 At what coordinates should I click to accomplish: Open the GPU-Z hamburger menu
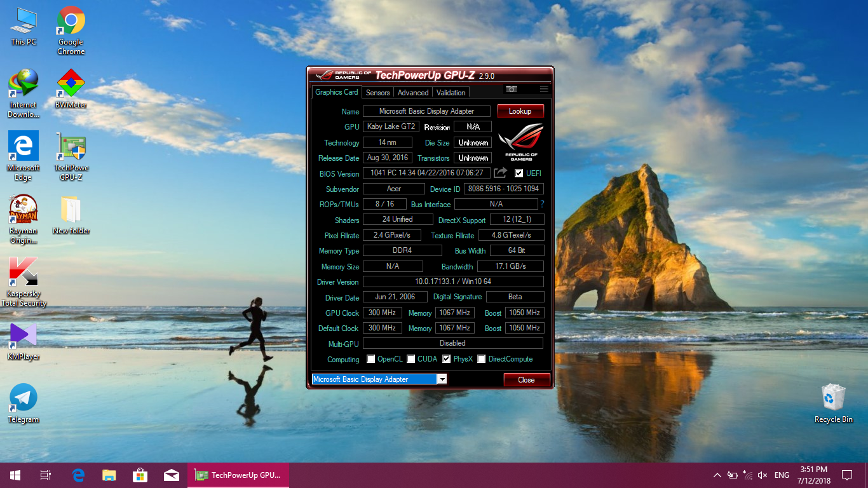pyautogui.click(x=544, y=89)
